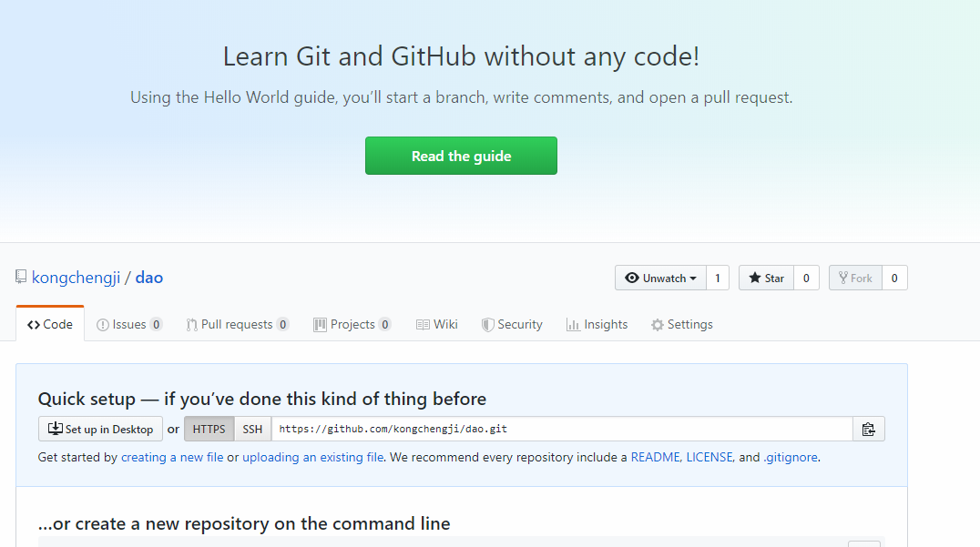Click the Quick setup heading text

[262, 399]
